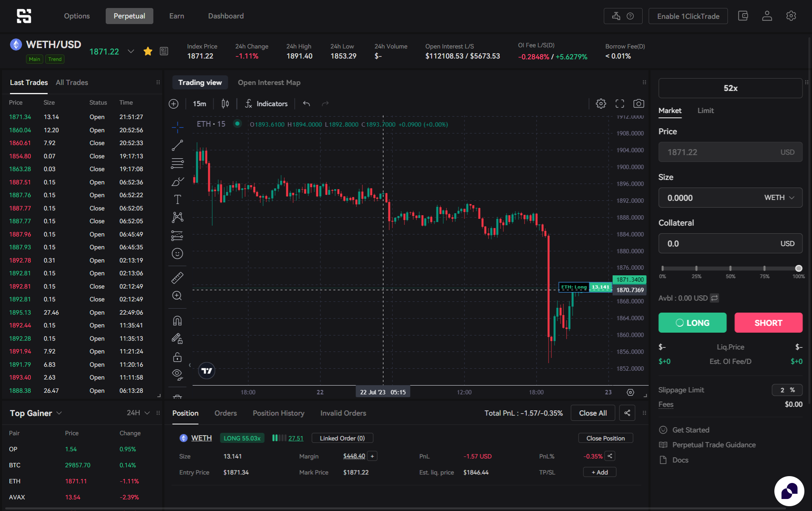
Task: Select the patterns drawing tool
Action: pyautogui.click(x=177, y=217)
